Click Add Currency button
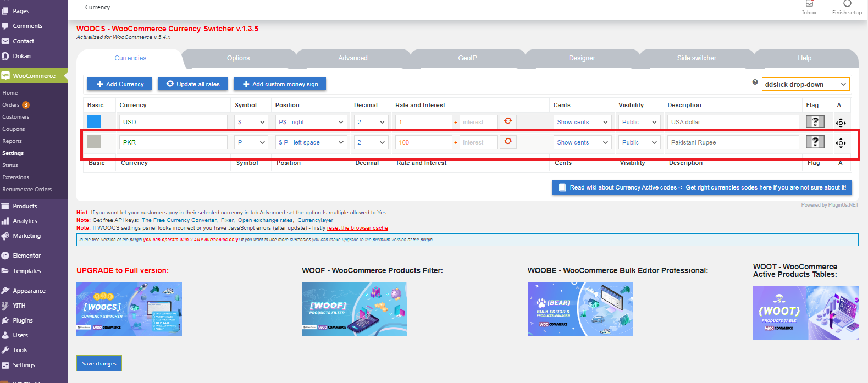 click(120, 84)
